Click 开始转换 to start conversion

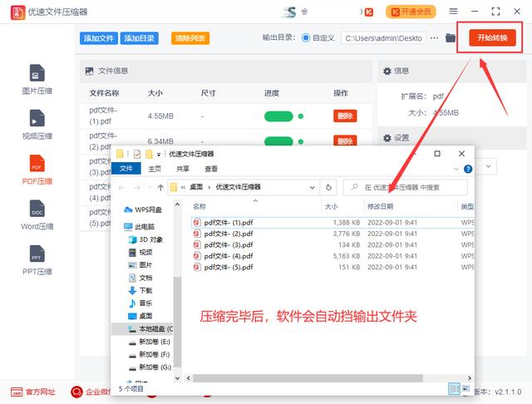(492, 37)
